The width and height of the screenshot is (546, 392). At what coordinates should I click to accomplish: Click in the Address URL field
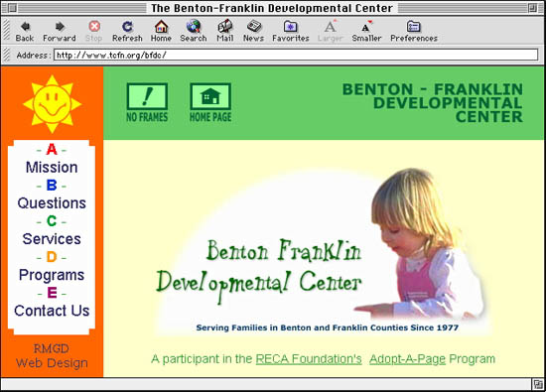click(x=296, y=55)
